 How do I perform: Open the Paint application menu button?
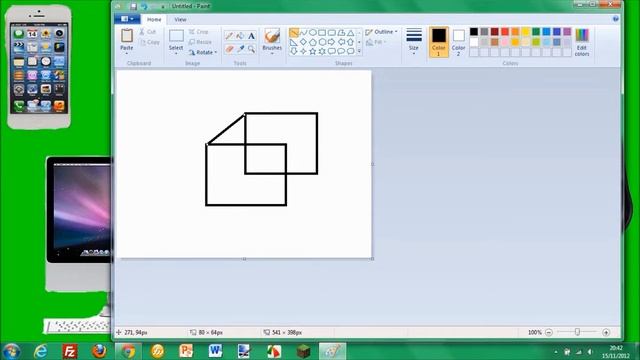(x=127, y=19)
